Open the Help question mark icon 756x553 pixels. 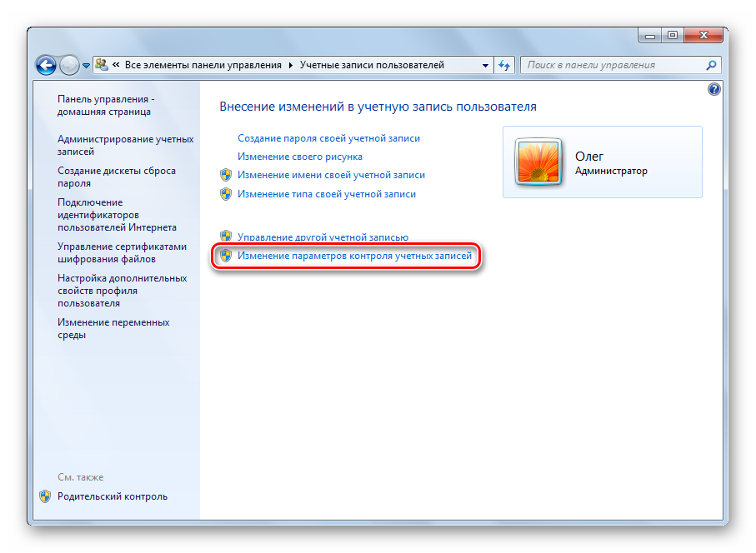coord(714,89)
